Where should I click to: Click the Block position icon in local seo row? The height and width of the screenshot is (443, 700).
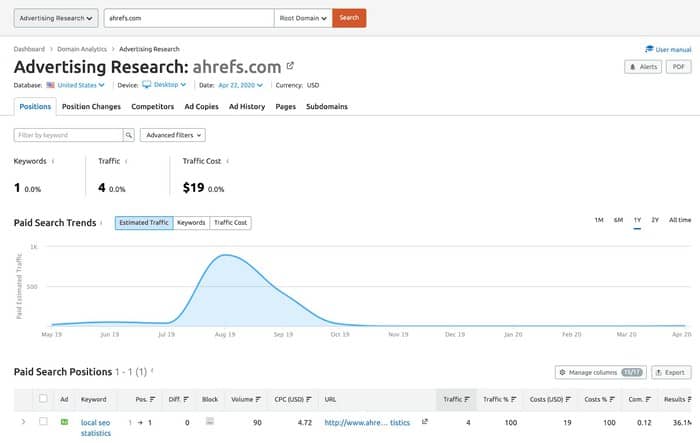coord(209,421)
